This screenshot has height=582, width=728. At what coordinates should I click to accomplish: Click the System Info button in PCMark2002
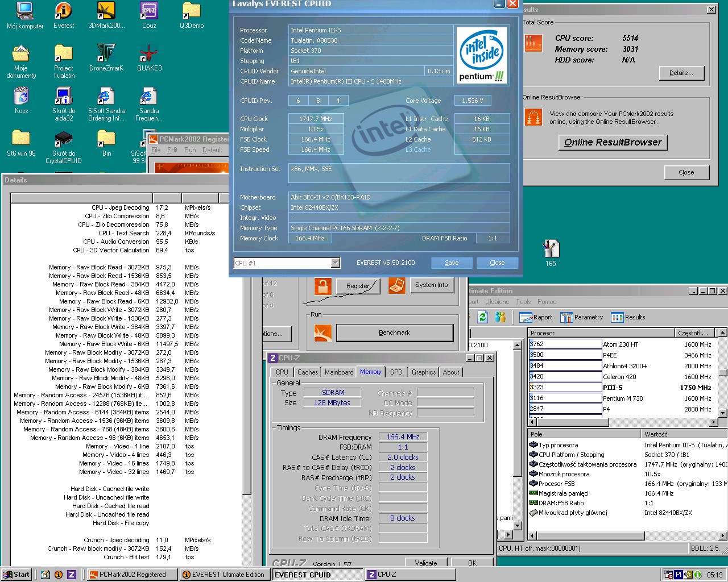(431, 285)
